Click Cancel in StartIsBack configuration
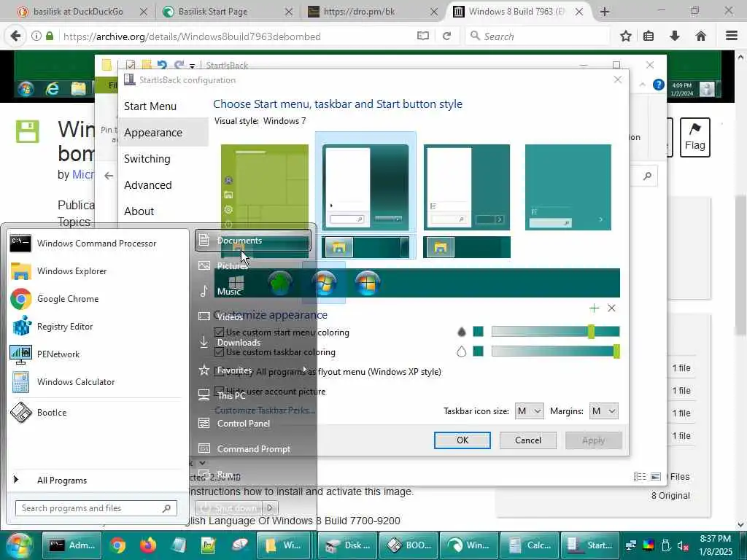 tap(528, 440)
